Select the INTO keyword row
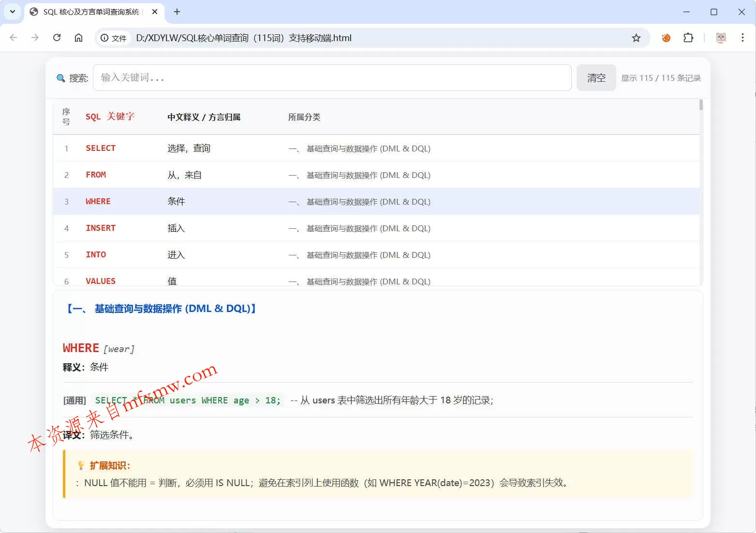This screenshot has width=756, height=533. pos(376,254)
